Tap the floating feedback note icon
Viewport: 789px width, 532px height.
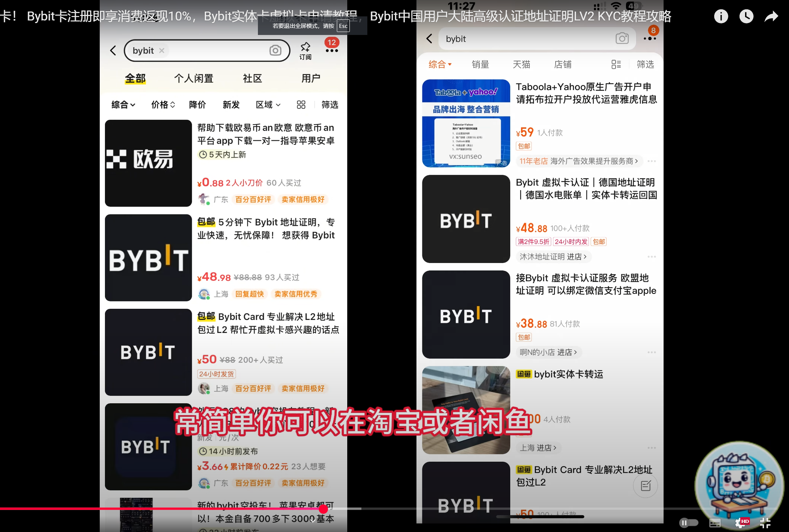[646, 486]
